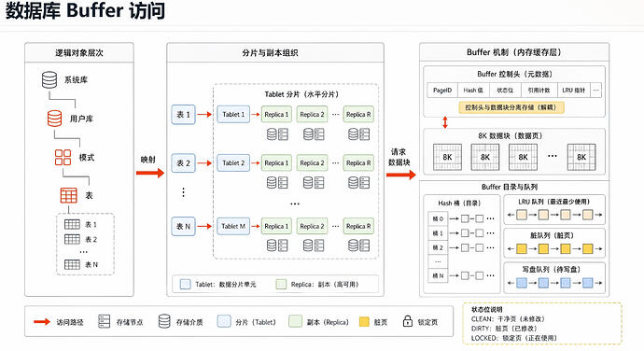This screenshot has width=644, height=351.
Task: Click the yellow 控制头与数据块分离存储 note
Action: click(x=511, y=107)
